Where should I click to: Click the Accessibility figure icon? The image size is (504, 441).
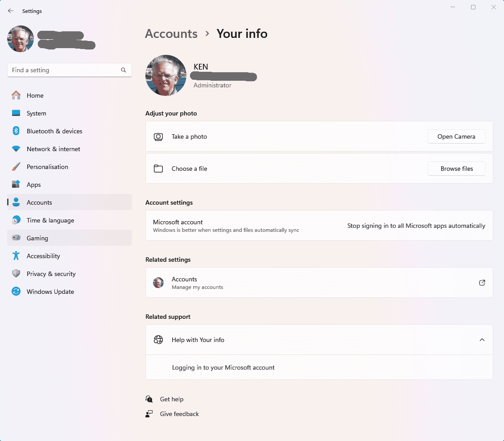point(16,256)
